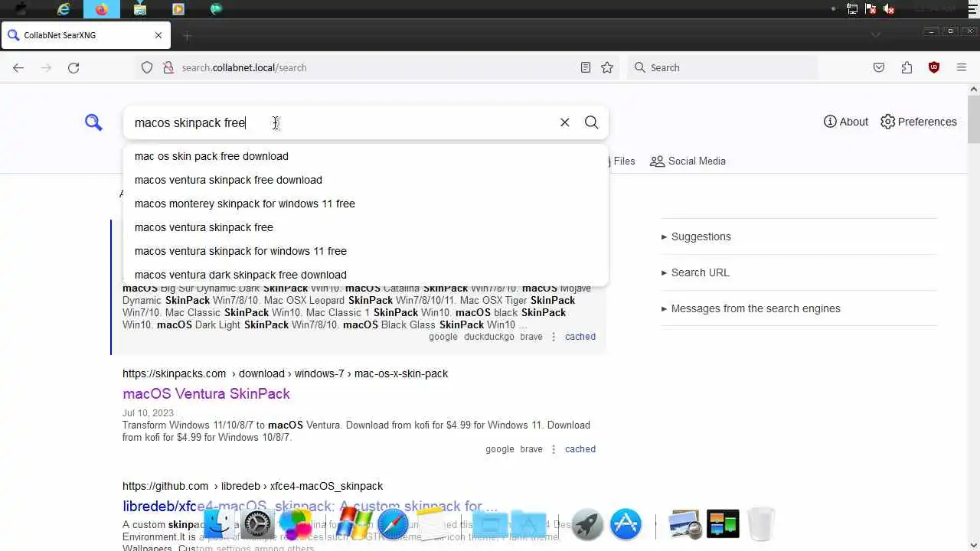
Task: Open the Windows flag icon in dock
Action: [354, 524]
